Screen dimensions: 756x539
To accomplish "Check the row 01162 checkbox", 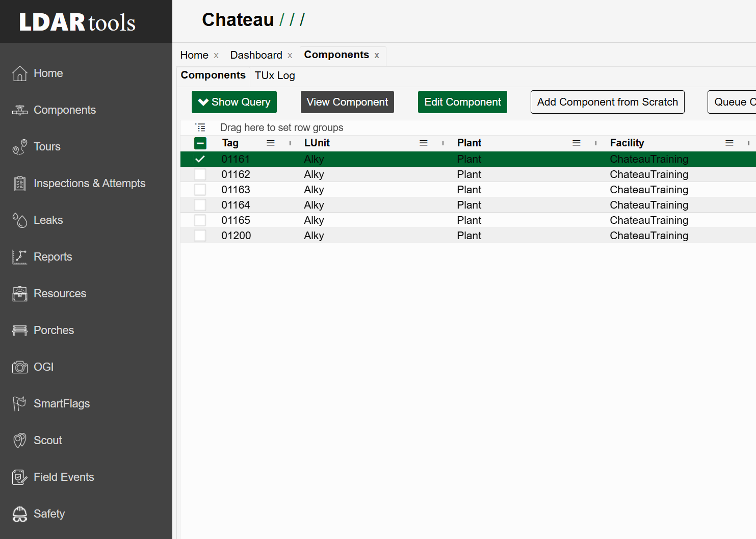I will pos(200,174).
